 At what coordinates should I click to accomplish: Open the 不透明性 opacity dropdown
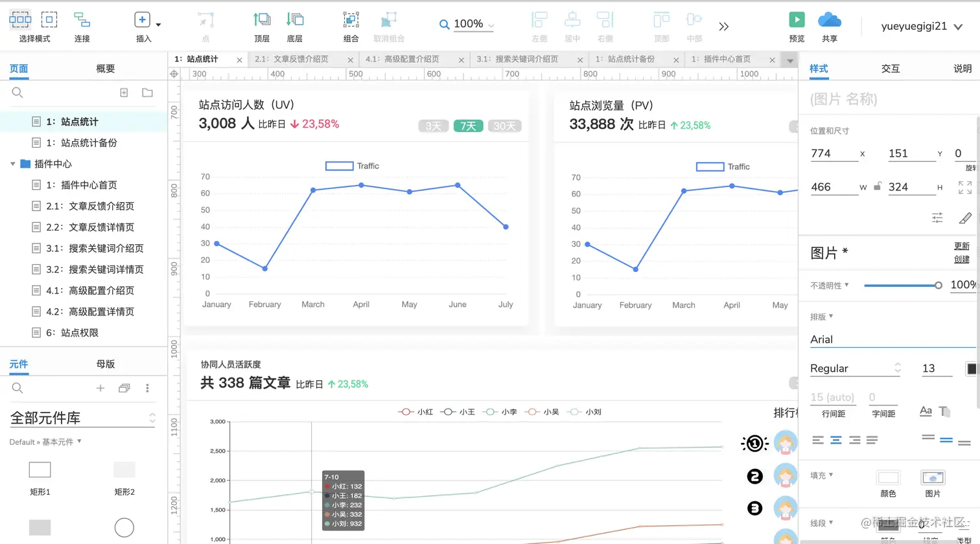click(846, 284)
